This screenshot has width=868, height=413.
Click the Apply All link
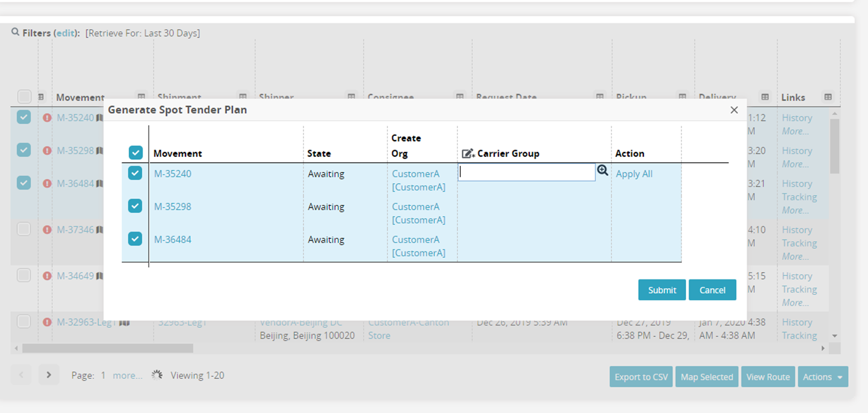pos(634,174)
